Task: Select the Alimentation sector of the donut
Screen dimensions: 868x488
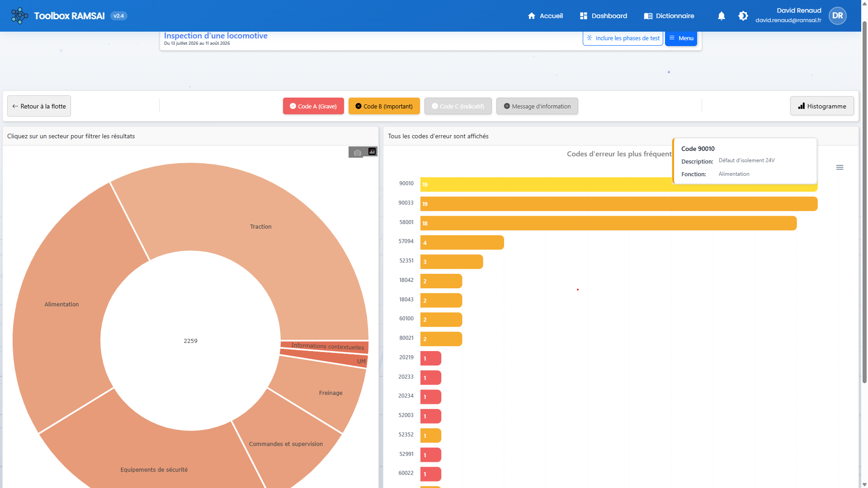Action: (x=61, y=305)
